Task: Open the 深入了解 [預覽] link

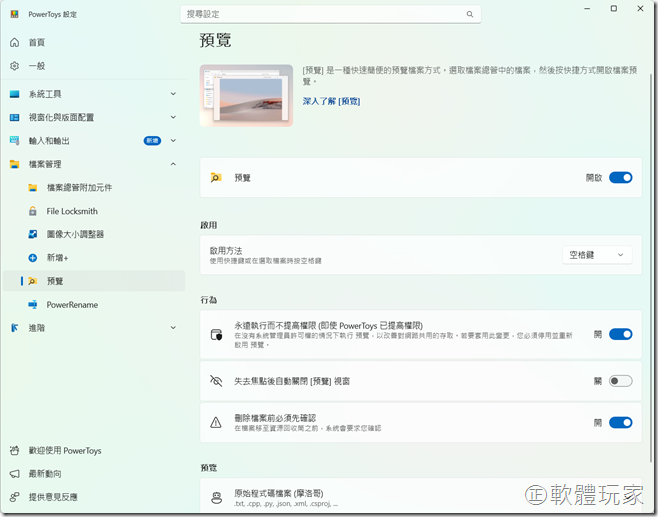Action: click(331, 101)
